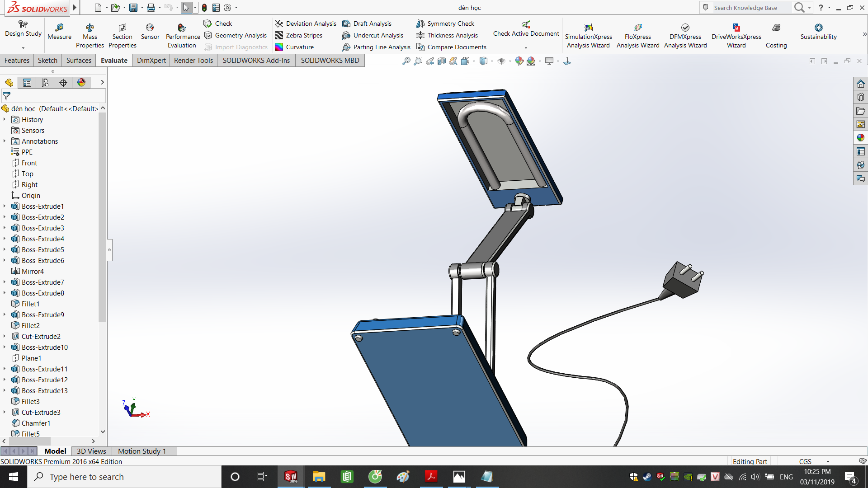Viewport: 868px width, 488px height.
Task: Switch to the 3D Views tab
Action: (91, 451)
